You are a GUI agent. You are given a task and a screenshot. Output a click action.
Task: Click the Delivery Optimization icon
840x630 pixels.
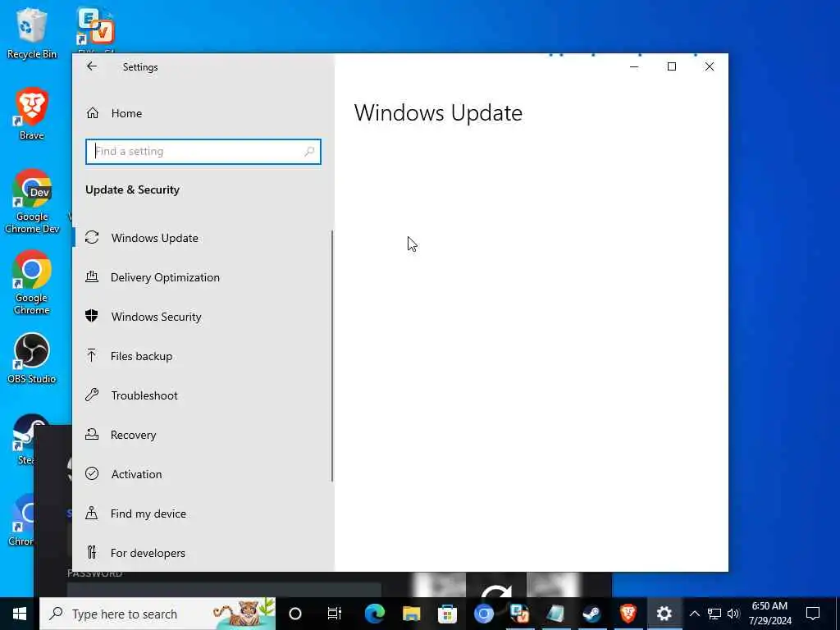click(x=92, y=276)
